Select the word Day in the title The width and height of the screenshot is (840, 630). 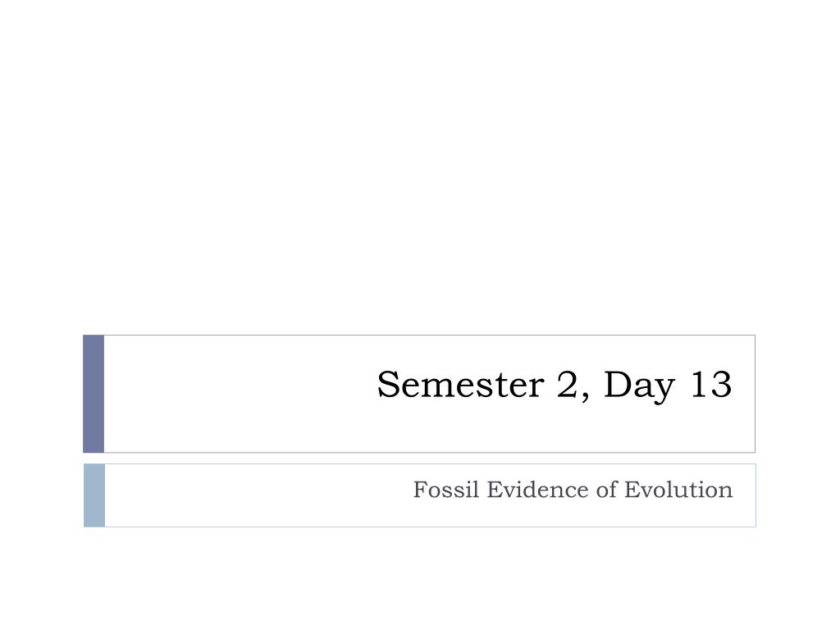640,386
